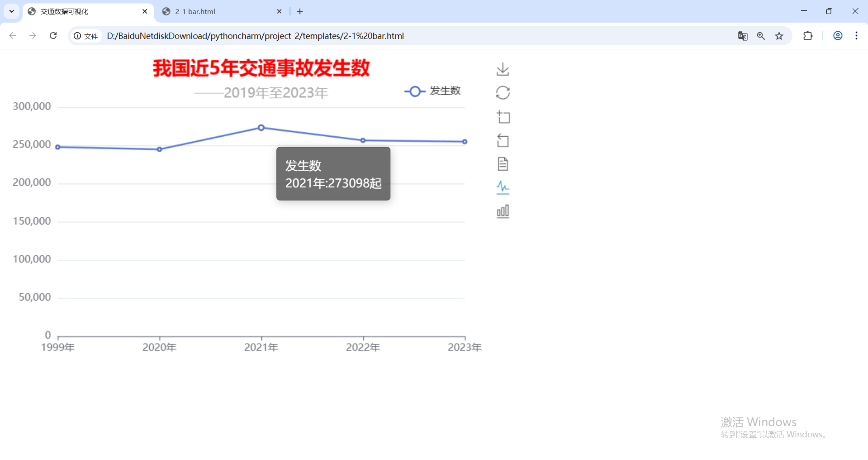
Task: Go back to previous page
Action: point(13,36)
